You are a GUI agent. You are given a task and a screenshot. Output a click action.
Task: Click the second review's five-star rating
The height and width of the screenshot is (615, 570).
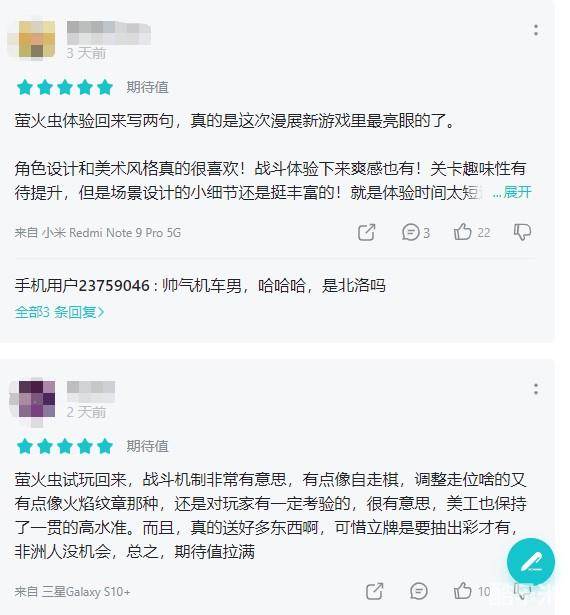(x=65, y=446)
